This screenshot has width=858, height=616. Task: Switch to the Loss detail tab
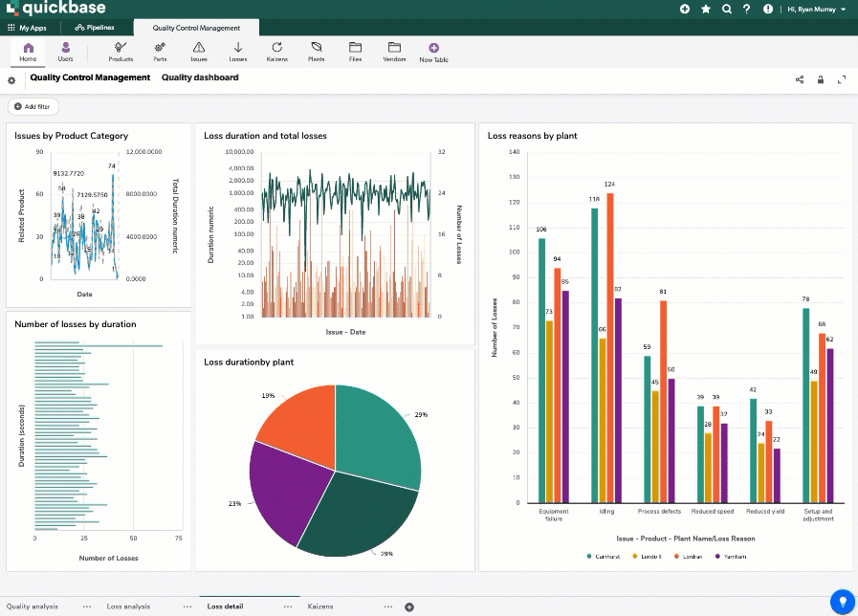pyautogui.click(x=225, y=606)
